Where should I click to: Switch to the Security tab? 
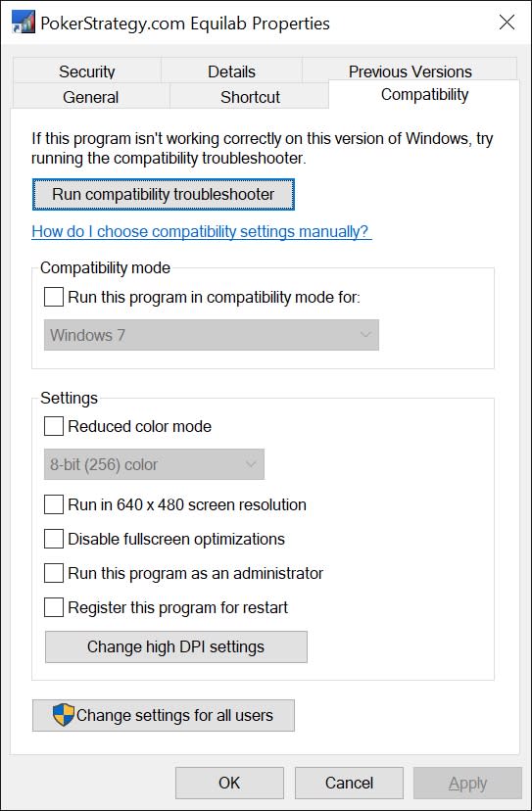[x=86, y=71]
